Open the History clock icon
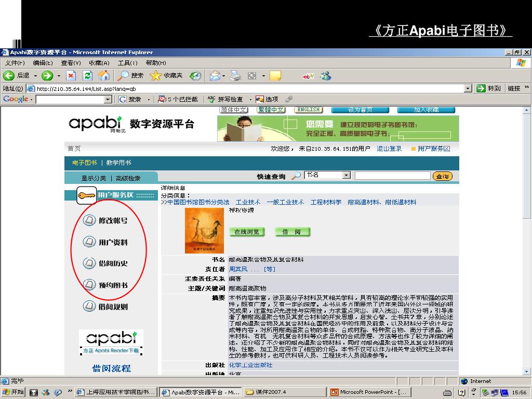This screenshot has height=399, width=532. [195, 75]
